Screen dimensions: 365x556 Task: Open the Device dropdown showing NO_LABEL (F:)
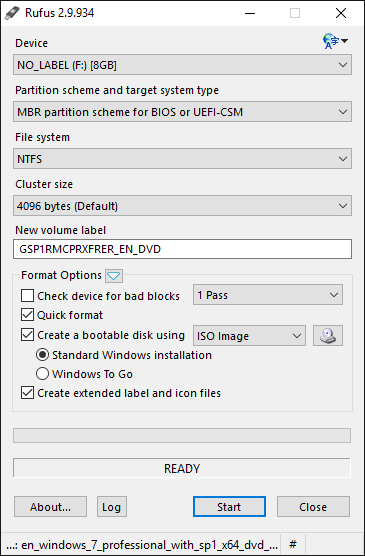click(182, 65)
